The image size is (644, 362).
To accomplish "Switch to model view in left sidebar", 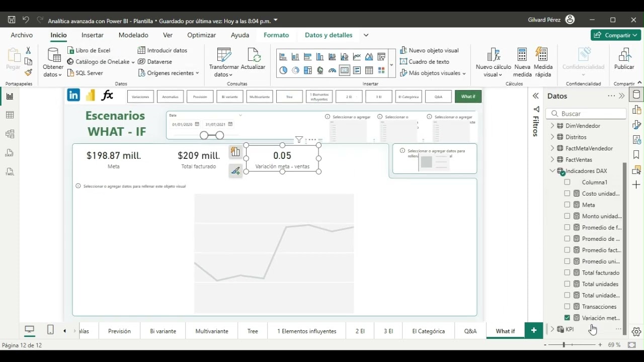I will [10, 134].
